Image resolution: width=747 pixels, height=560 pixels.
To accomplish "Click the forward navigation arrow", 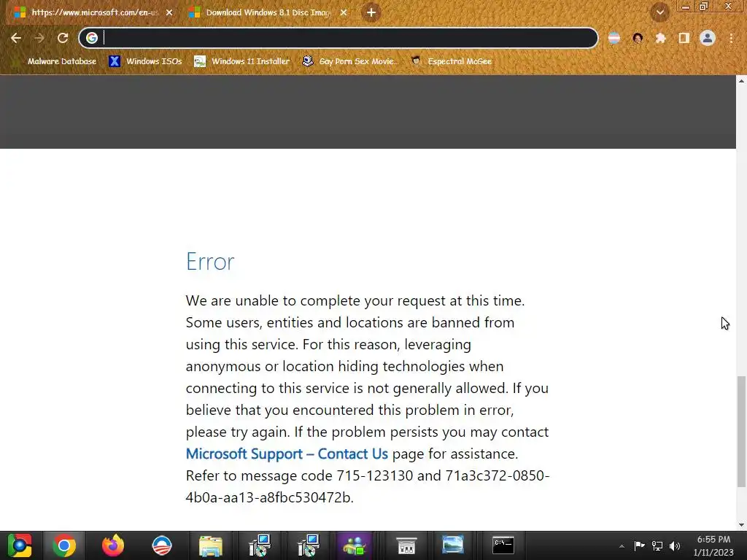I will [39, 38].
